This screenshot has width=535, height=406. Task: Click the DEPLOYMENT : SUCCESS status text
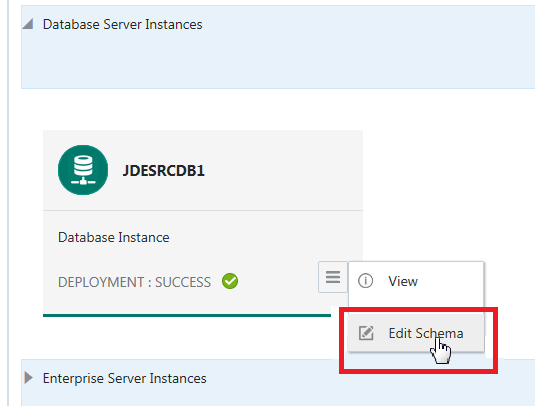(134, 282)
